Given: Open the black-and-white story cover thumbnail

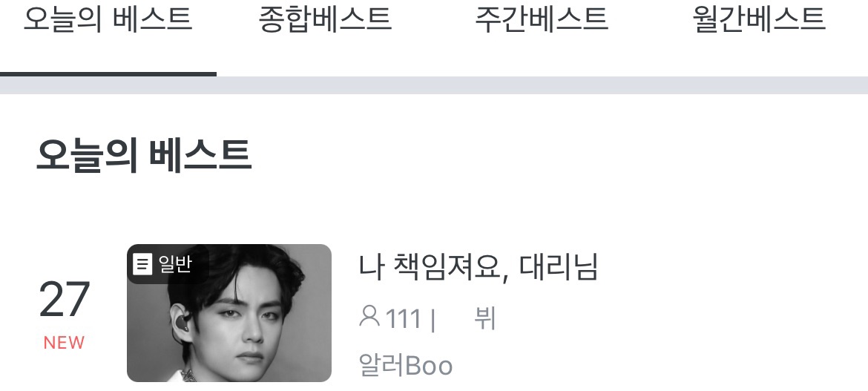Looking at the screenshot, I should pos(229,313).
